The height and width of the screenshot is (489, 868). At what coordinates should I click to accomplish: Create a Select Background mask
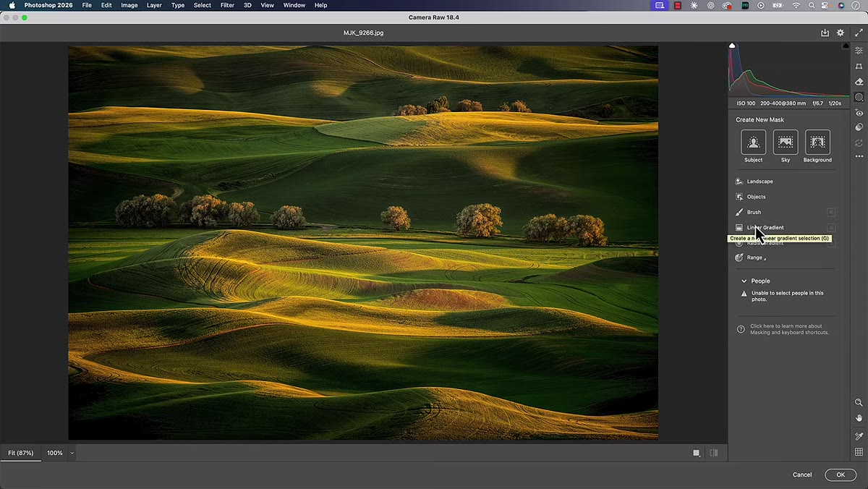pyautogui.click(x=817, y=143)
